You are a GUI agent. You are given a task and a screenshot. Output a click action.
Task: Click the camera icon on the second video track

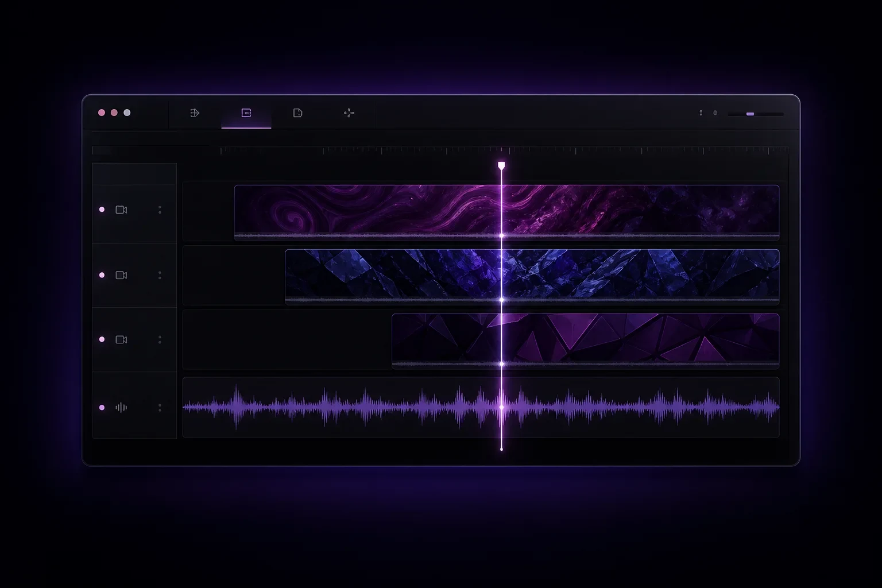pos(121,275)
